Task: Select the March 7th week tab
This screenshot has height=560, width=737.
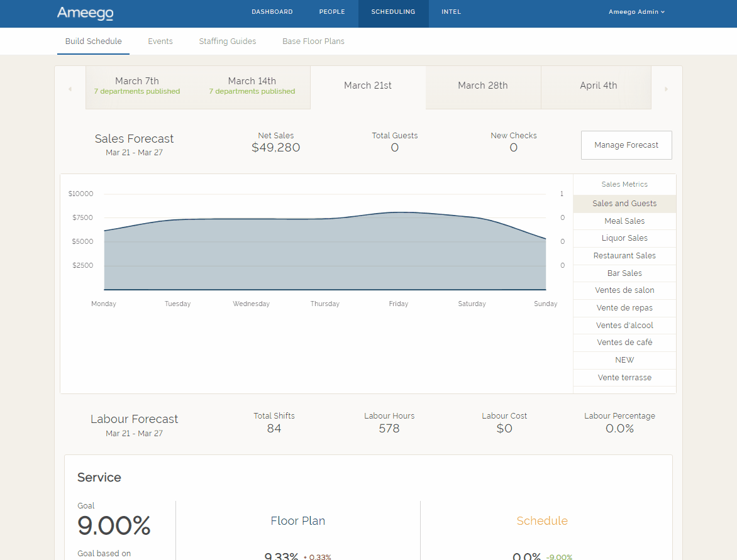Action: click(x=137, y=86)
